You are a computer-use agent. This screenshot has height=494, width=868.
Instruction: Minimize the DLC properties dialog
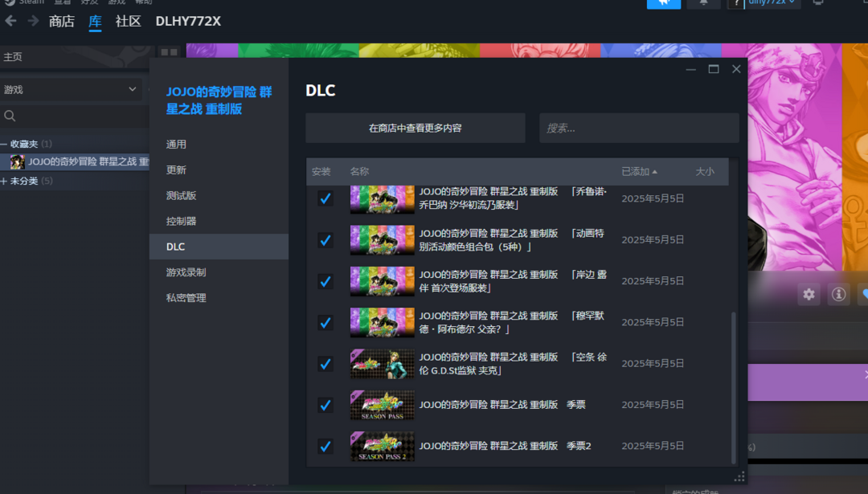point(691,69)
